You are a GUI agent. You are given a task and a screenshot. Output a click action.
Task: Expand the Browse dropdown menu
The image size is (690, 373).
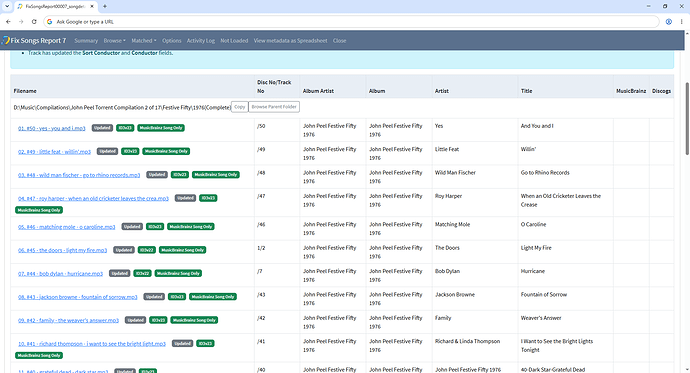pyautogui.click(x=114, y=40)
